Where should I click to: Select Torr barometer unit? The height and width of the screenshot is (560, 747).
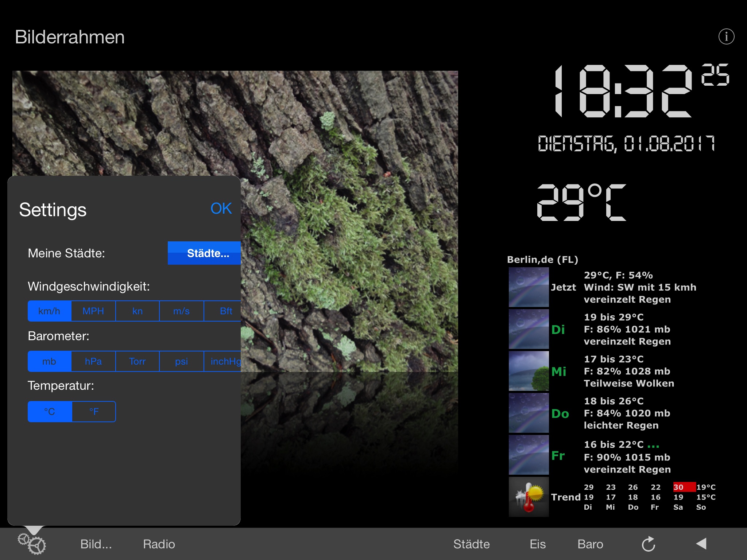(x=138, y=361)
